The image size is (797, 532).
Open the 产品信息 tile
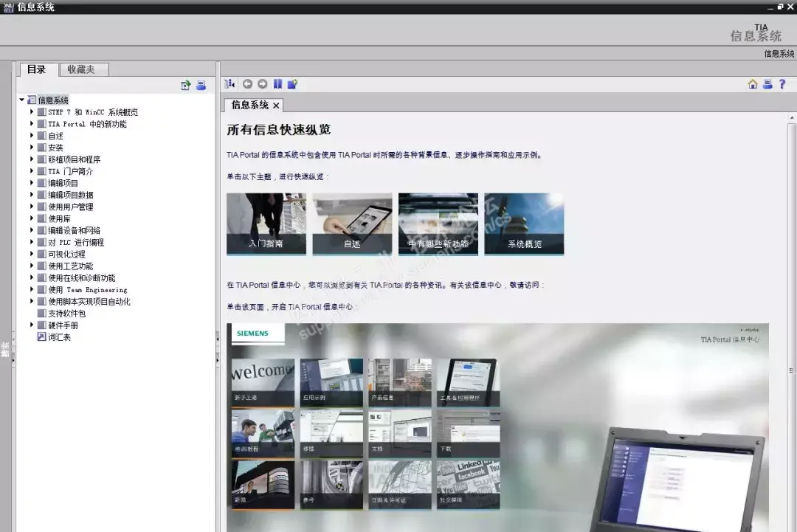(400, 382)
